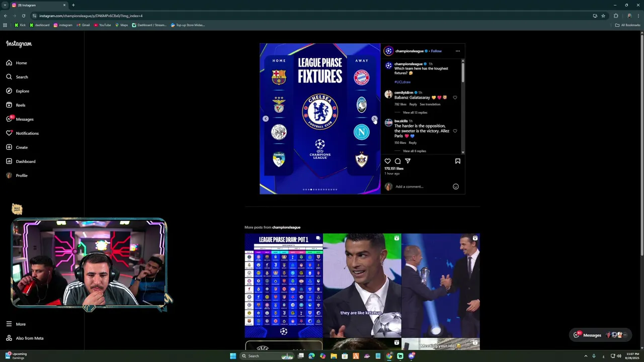Save post with bookmark icon
This screenshot has width=644, height=362.
(458, 161)
